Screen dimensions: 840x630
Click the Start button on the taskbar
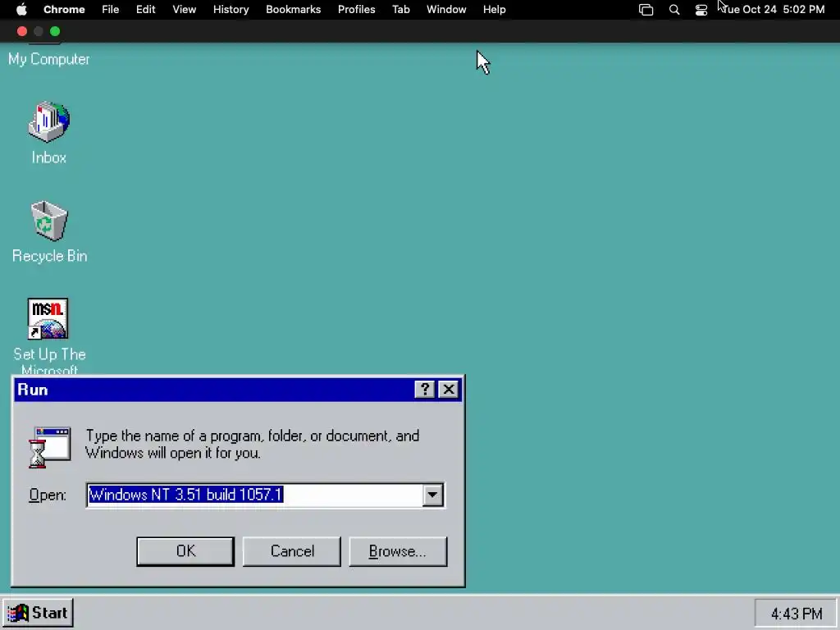[38, 613]
